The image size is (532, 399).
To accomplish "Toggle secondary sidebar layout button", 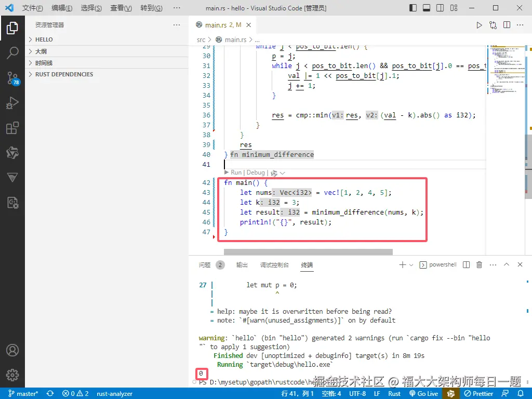I will [x=440, y=8].
